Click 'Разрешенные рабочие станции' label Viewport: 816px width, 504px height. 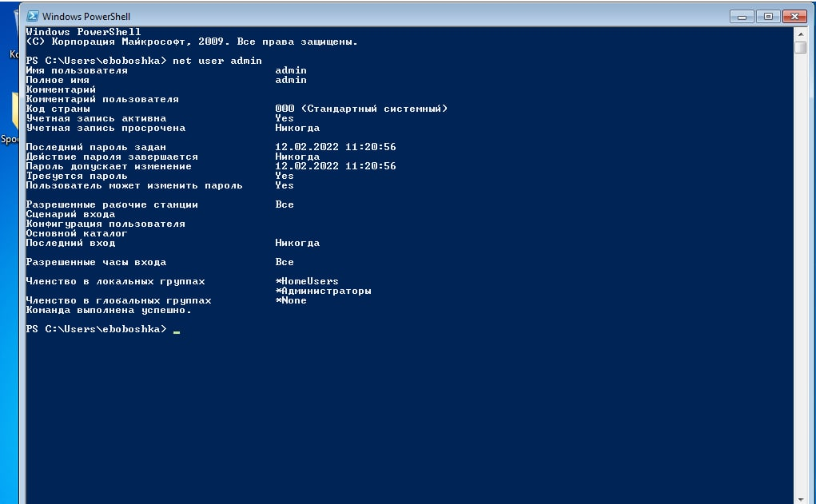tap(112, 204)
